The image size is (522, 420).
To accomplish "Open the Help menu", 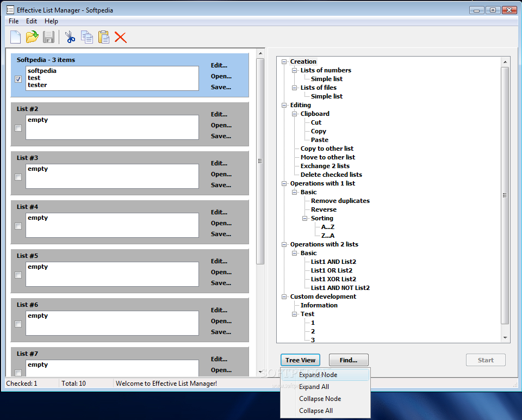I will click(51, 21).
